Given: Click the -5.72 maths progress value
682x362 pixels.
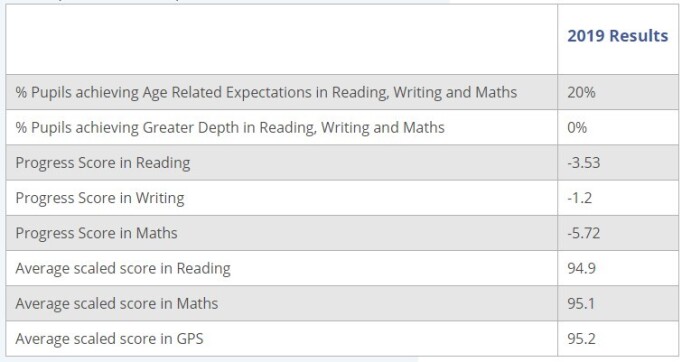Looking at the screenshot, I should [584, 233].
